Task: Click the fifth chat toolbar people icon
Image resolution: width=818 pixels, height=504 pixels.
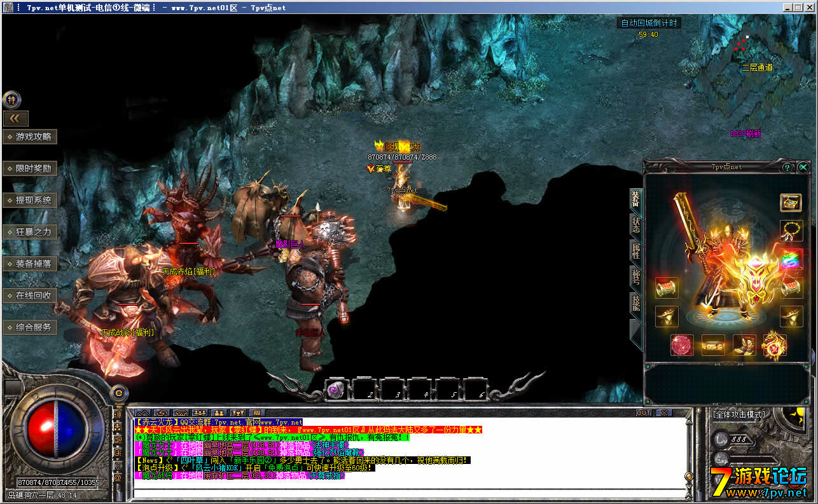Action: [219, 412]
